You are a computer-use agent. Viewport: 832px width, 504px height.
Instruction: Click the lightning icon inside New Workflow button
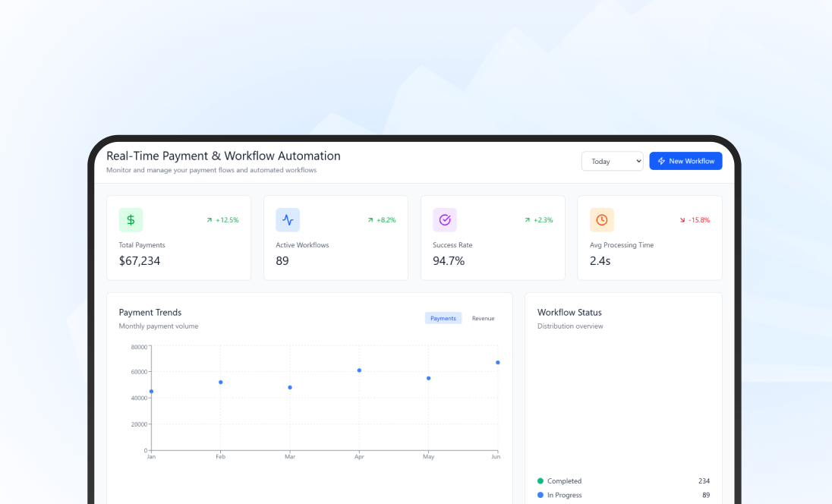click(660, 161)
